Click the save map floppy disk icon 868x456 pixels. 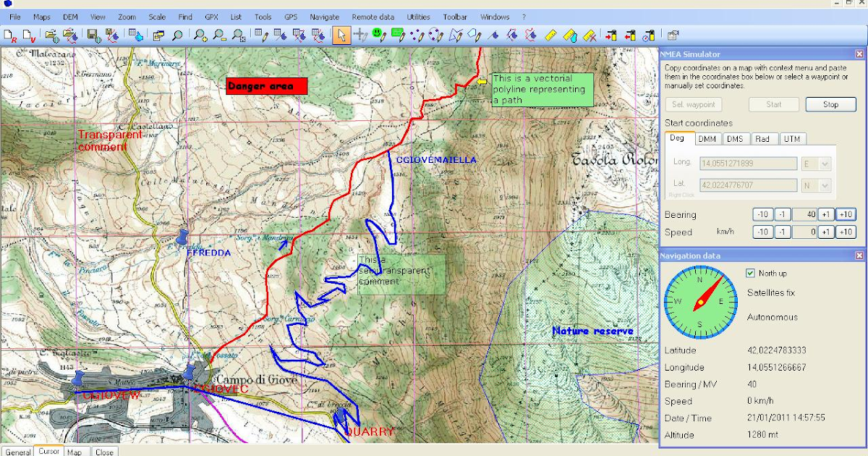pyautogui.click(x=93, y=34)
